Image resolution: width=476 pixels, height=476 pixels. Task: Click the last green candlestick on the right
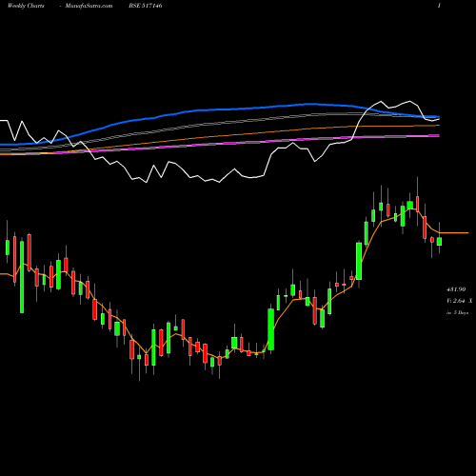pyautogui.click(x=439, y=242)
